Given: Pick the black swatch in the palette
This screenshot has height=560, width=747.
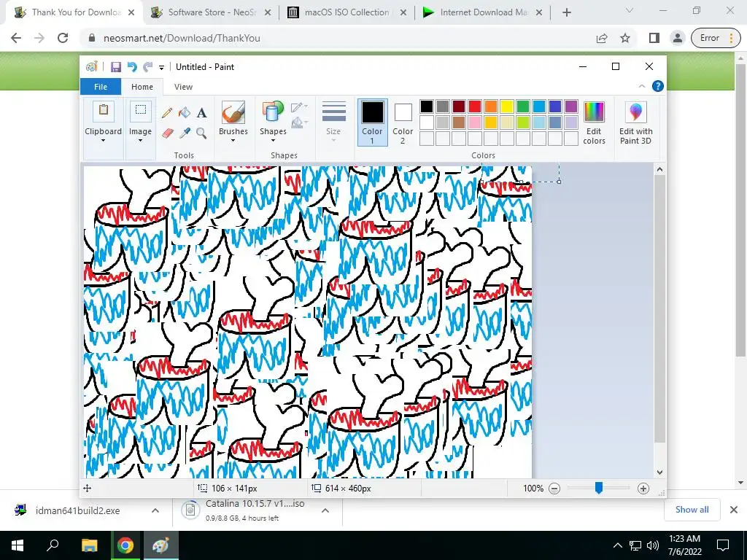Looking at the screenshot, I should [x=427, y=106].
